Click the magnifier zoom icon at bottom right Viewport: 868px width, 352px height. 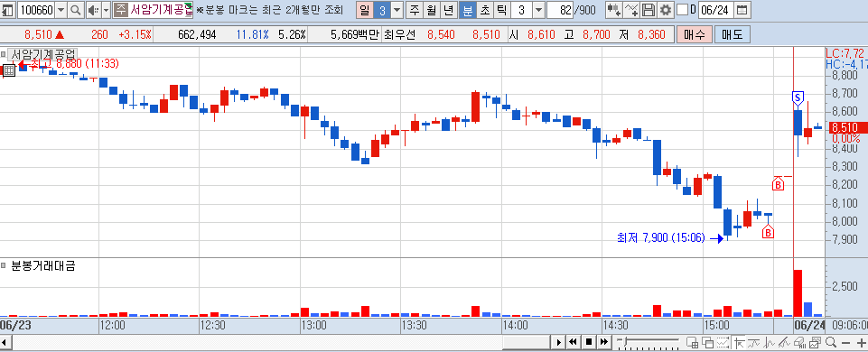tap(831, 342)
